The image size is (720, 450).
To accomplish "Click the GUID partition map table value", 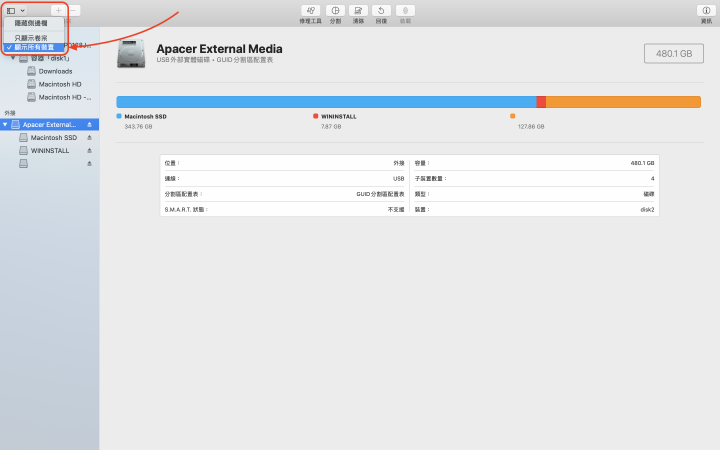I will tap(380, 194).
